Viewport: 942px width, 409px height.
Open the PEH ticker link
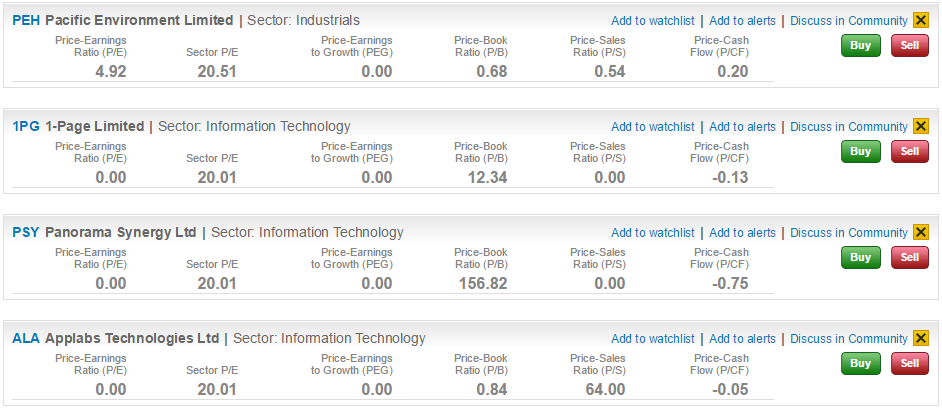coord(25,20)
